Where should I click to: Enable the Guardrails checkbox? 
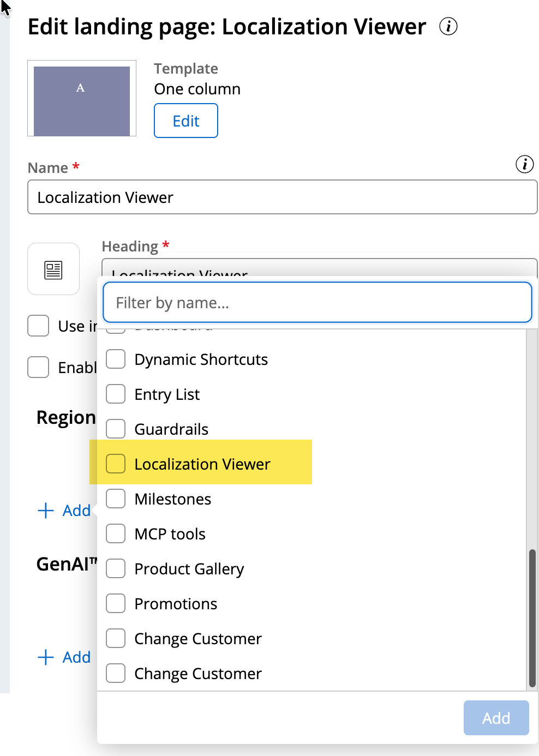click(x=116, y=429)
